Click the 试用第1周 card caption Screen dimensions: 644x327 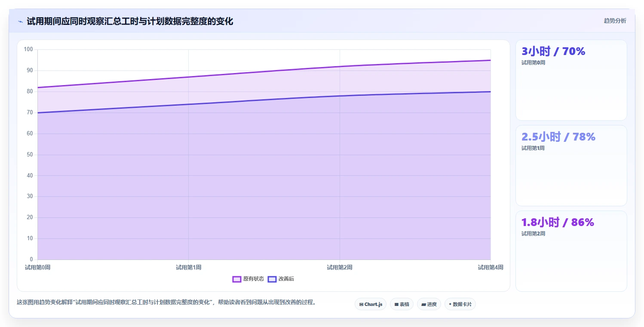533,148
